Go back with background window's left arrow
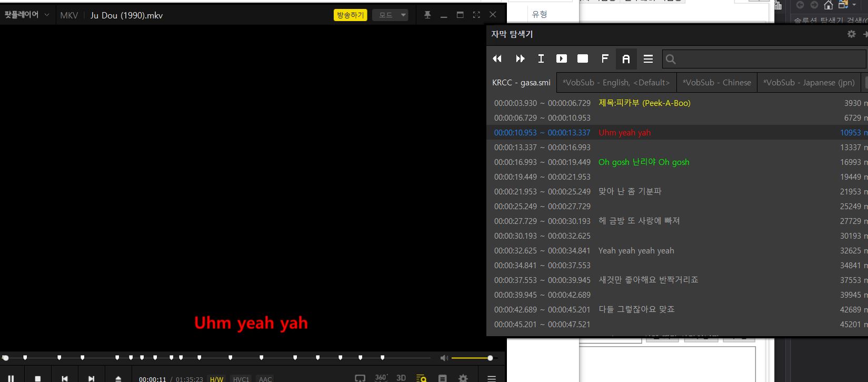 800,5
